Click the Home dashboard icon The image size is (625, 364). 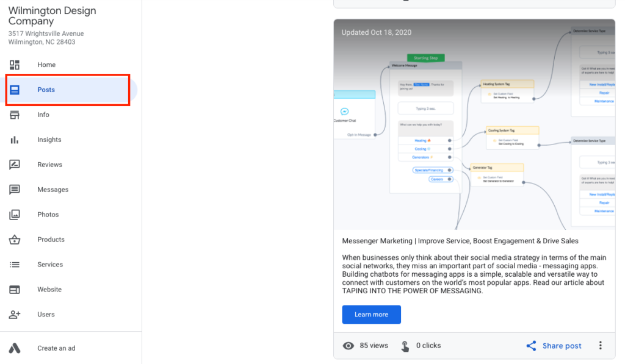(x=15, y=65)
